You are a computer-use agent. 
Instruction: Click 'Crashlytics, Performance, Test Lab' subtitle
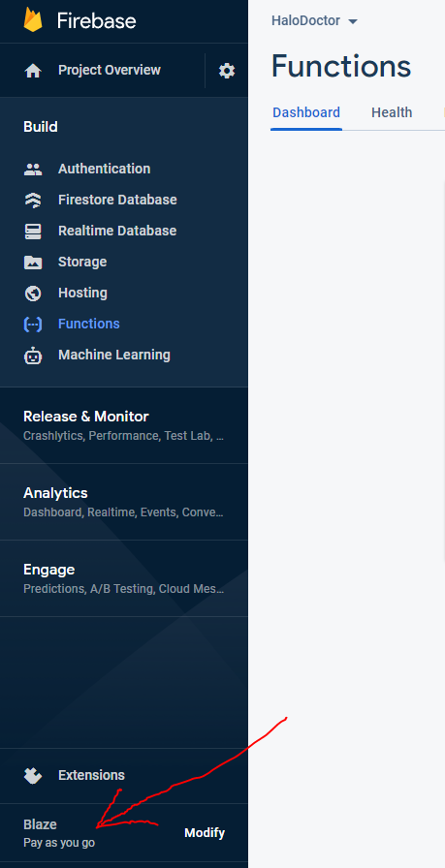pyautogui.click(x=123, y=436)
